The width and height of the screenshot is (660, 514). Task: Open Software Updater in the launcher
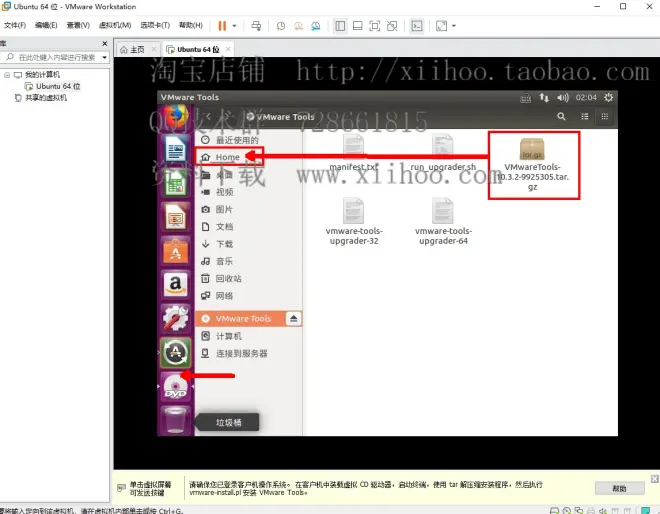176,352
